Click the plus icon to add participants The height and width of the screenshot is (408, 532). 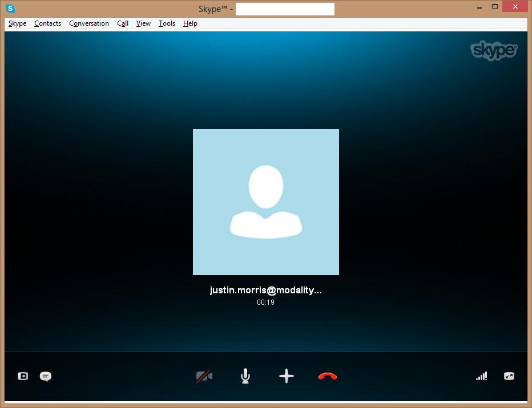(x=287, y=376)
